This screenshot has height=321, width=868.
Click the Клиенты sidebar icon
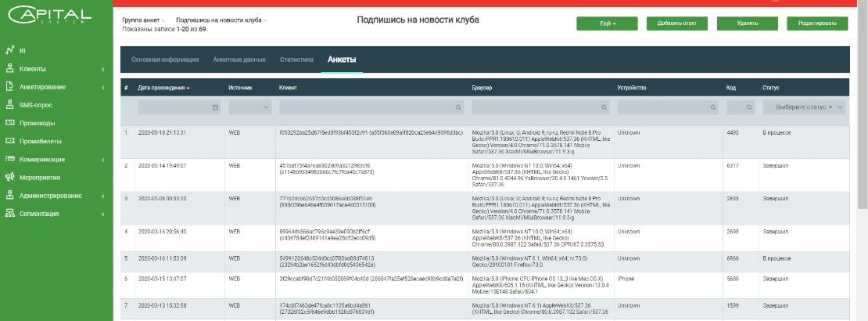(x=9, y=69)
